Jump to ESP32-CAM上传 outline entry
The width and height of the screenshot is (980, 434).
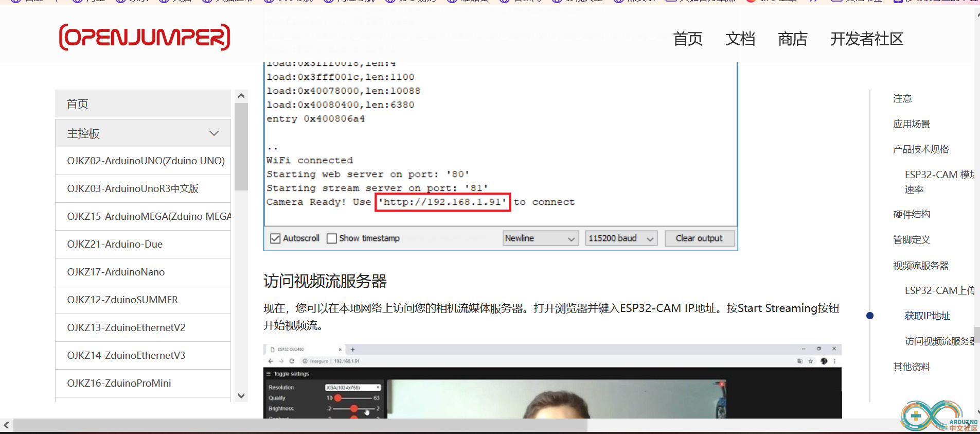coord(939,290)
